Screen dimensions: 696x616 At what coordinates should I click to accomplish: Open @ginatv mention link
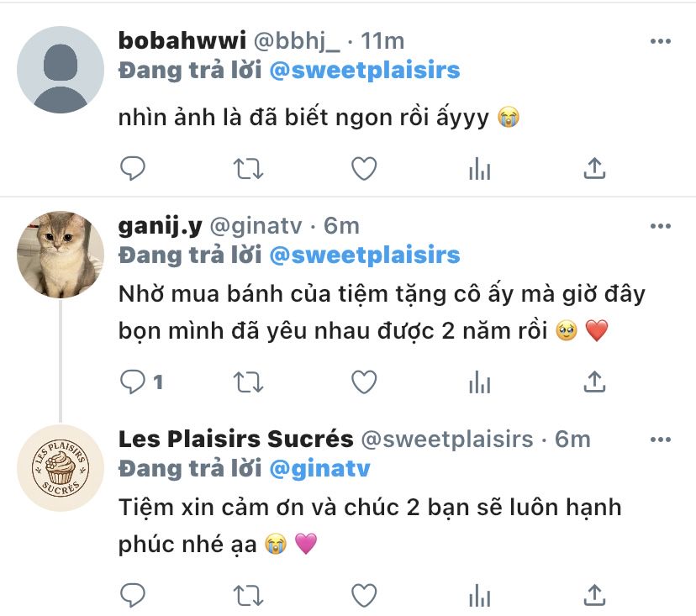point(319,468)
